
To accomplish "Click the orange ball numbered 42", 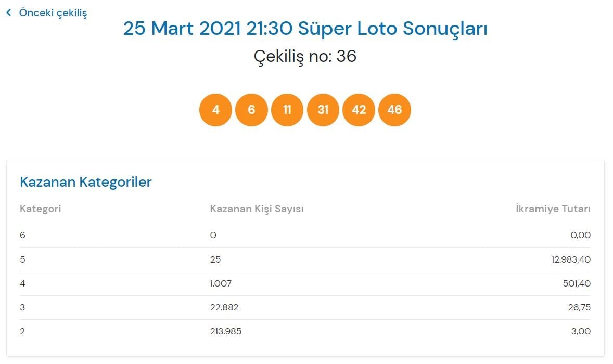I will (x=359, y=110).
